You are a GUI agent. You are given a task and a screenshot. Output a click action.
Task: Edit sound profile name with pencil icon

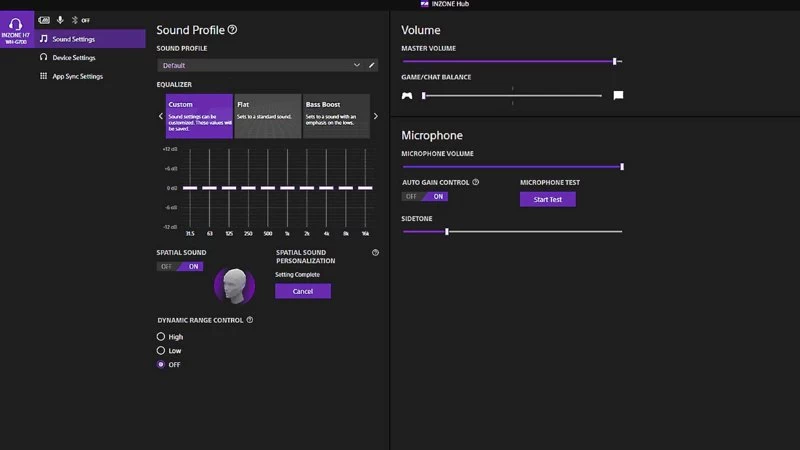click(371, 65)
